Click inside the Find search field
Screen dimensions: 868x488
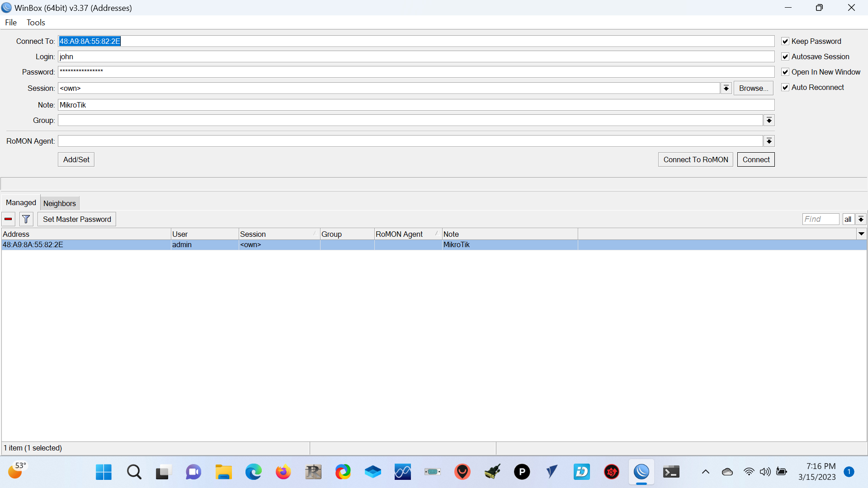(820, 219)
